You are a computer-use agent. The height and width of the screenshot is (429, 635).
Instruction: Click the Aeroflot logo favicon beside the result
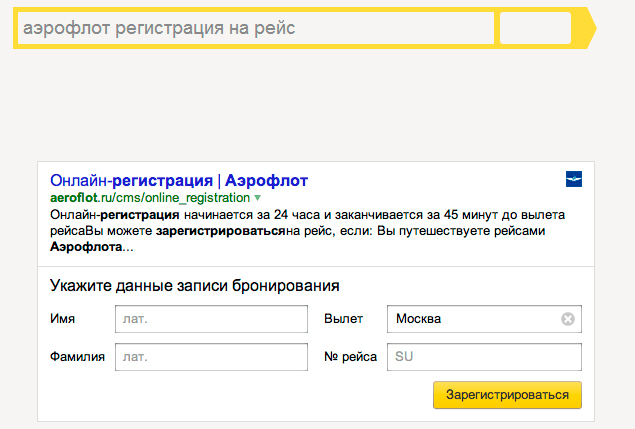(574, 179)
